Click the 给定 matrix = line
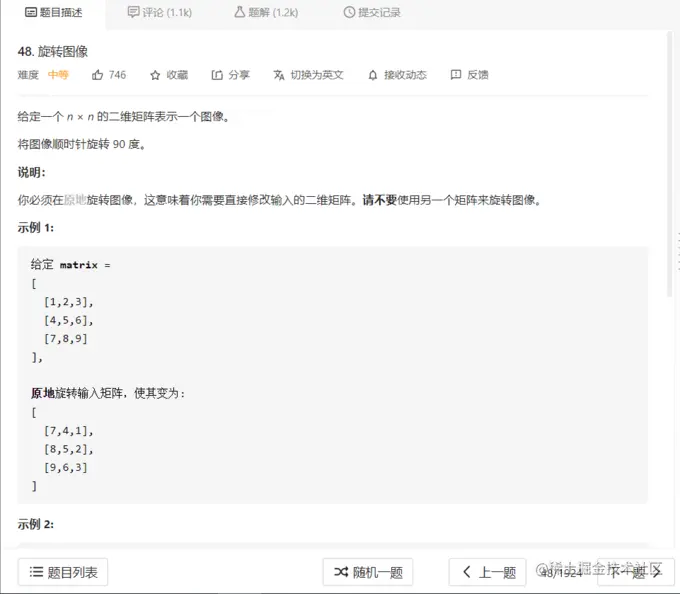 [71, 264]
